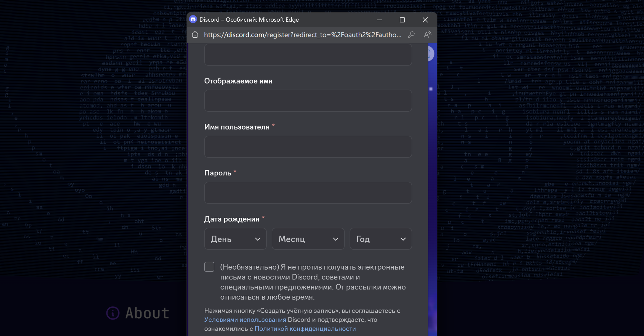Click the Discord logo in title bar

click(193, 20)
